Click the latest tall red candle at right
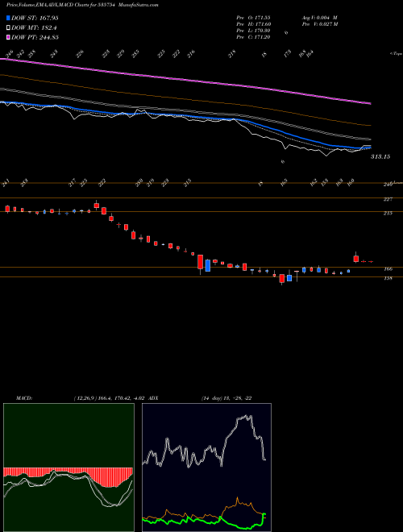The height and width of the screenshot is (532, 403). [355, 259]
